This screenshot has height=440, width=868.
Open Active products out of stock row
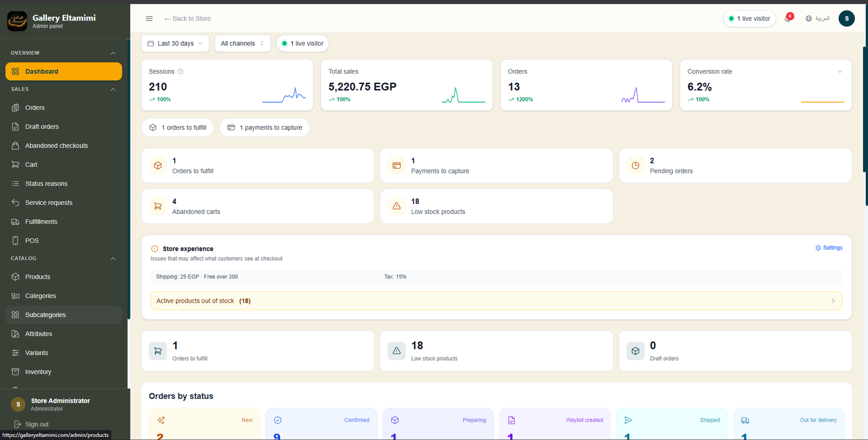(x=496, y=301)
